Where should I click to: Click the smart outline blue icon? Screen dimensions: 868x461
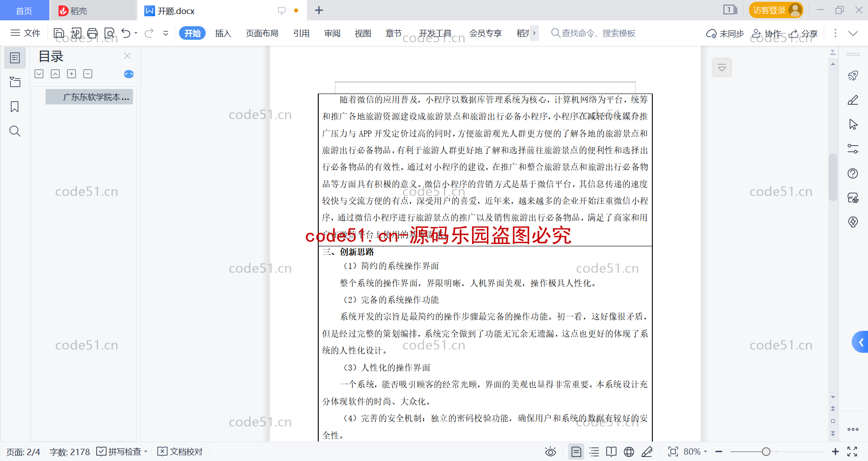[x=129, y=74]
